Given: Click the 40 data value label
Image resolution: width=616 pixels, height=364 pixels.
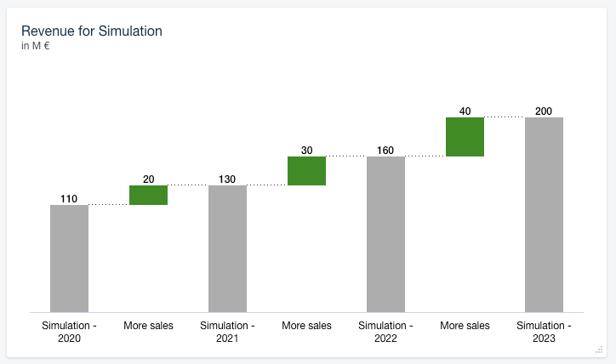Looking at the screenshot, I should point(465,111).
